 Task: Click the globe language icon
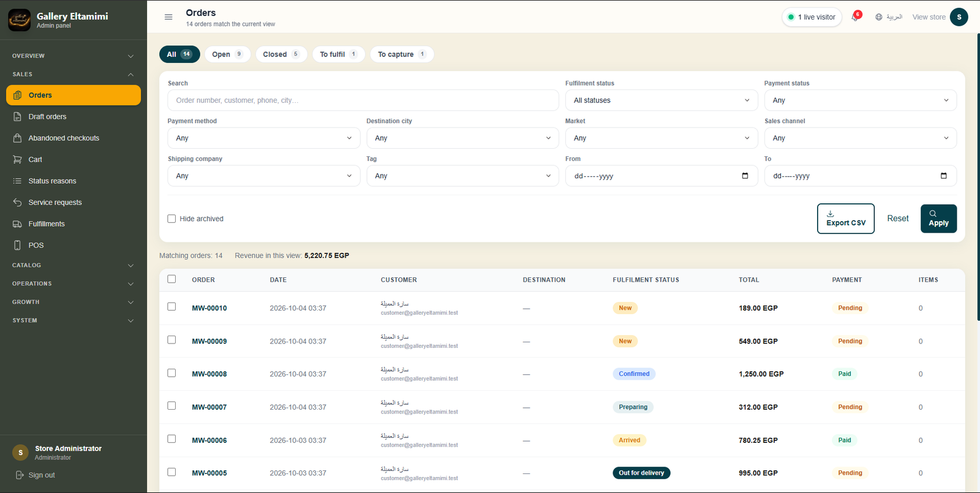click(879, 17)
